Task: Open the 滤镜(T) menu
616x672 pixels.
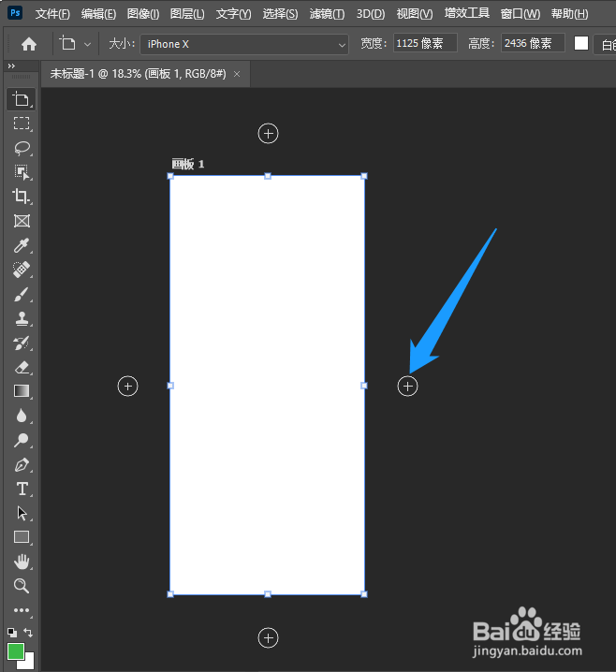Action: coord(327,14)
